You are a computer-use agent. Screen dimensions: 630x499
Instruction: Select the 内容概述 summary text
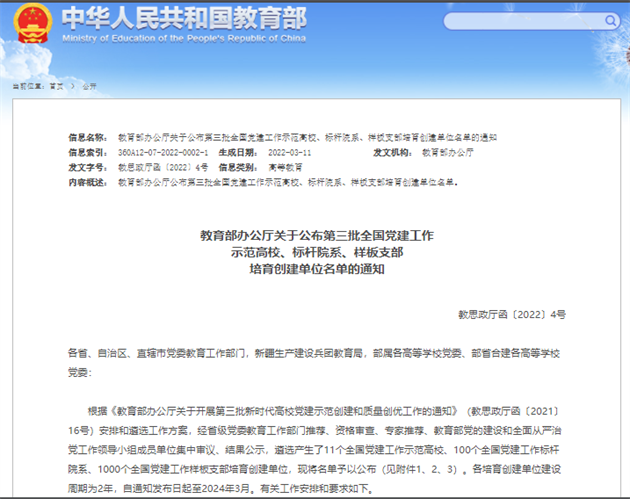coord(288,182)
